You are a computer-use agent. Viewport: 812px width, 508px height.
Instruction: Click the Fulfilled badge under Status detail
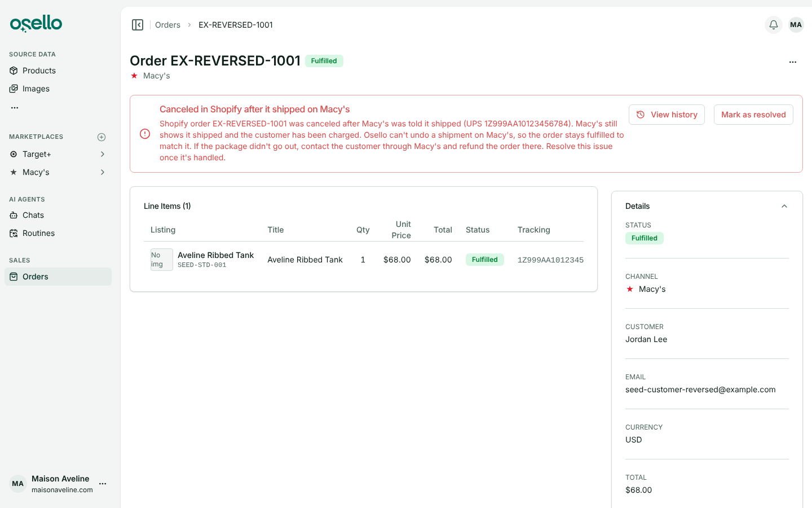point(645,238)
